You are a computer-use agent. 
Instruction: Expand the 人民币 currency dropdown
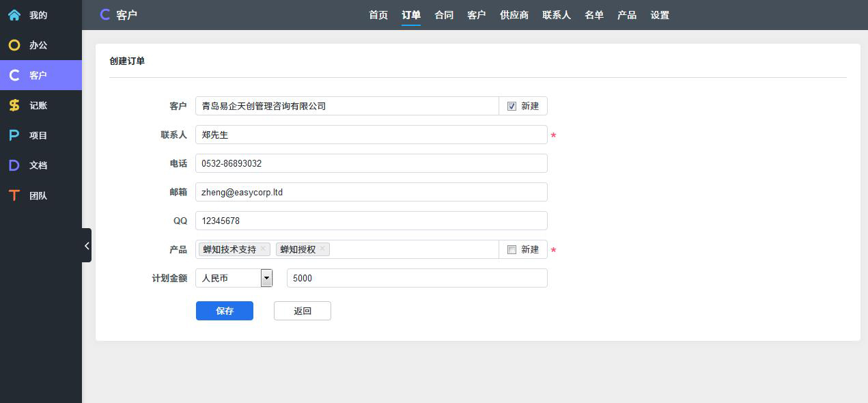point(266,278)
